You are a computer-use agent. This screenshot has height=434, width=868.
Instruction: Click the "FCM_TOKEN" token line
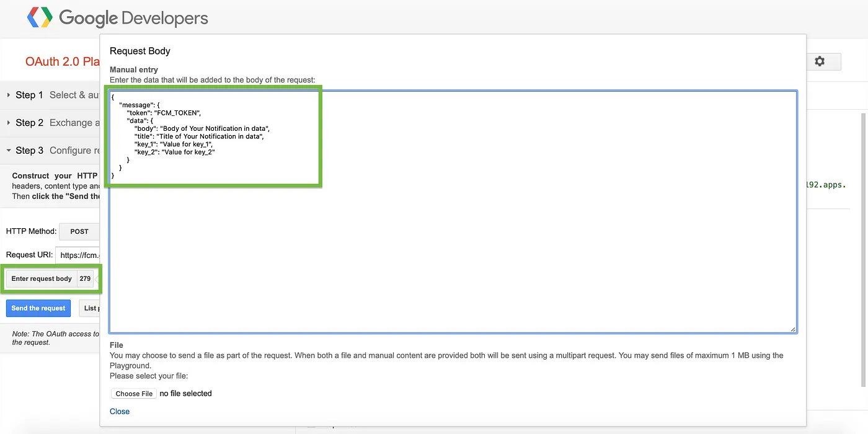(x=164, y=113)
